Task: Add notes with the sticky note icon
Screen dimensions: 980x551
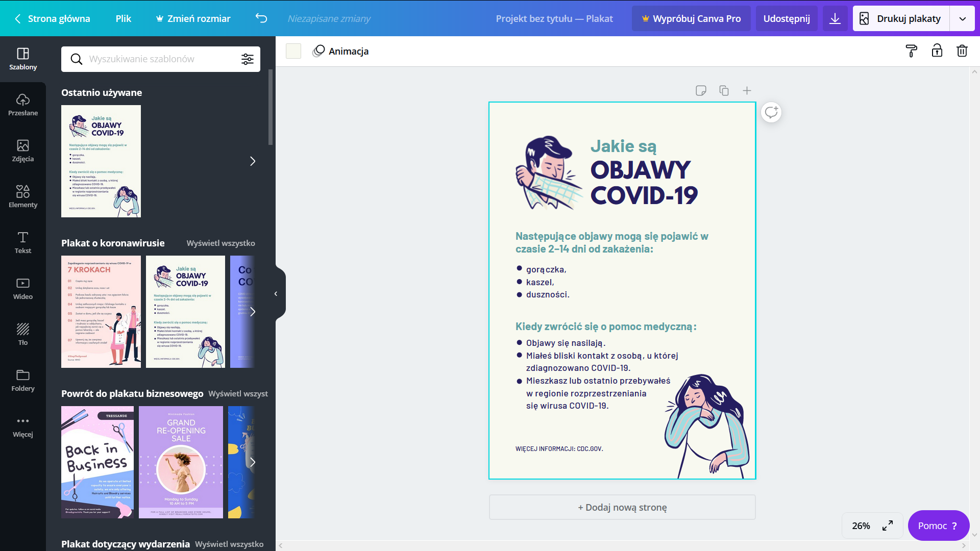Action: pyautogui.click(x=701, y=91)
